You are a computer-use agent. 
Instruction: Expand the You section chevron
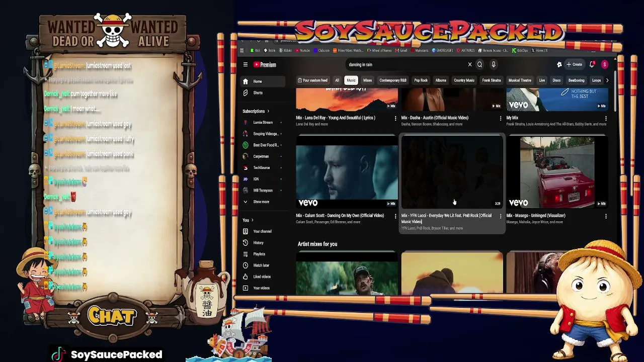pyautogui.click(x=253, y=220)
